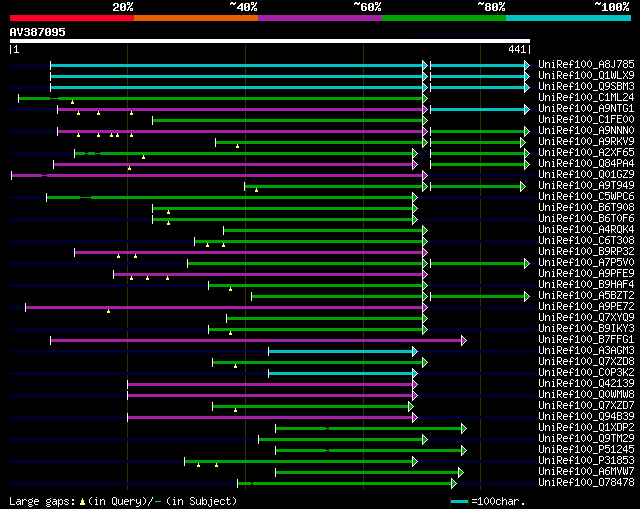640x509 pixels.
Task: Select the UniRef100_P31853 label
Action: coord(586,461)
